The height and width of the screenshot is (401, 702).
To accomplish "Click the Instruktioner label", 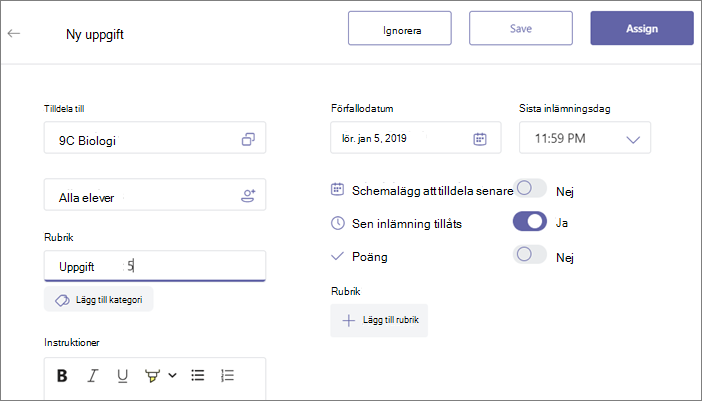I will pyautogui.click(x=72, y=342).
